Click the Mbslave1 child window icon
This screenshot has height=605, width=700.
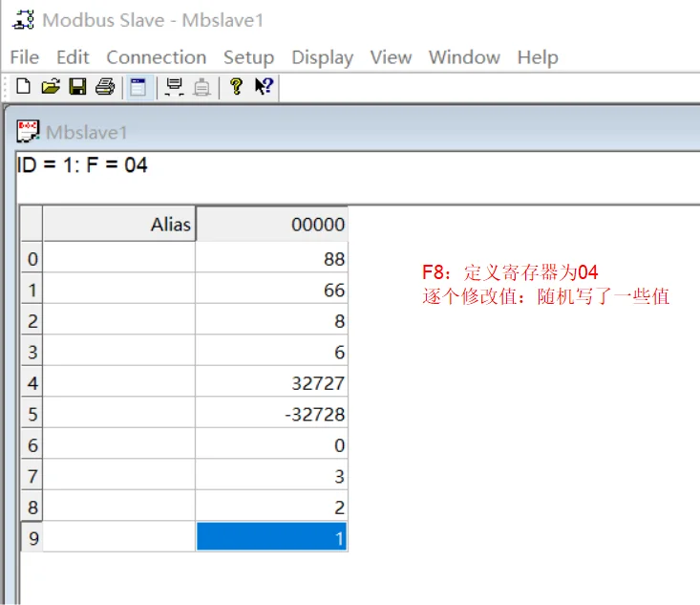(28, 131)
